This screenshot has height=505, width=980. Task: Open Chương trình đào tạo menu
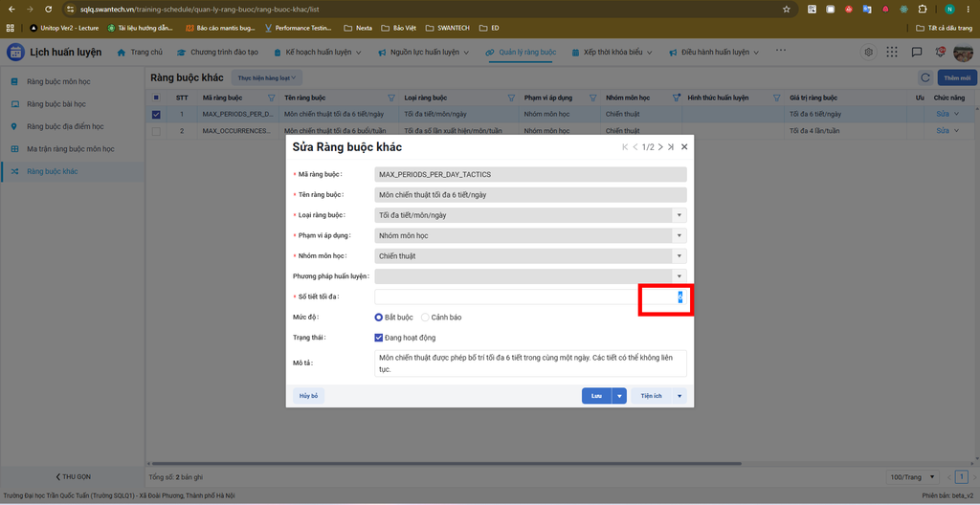(x=217, y=53)
